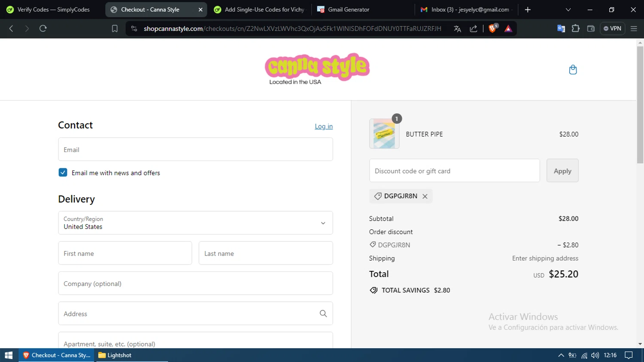Click the Checkout - Canna Style taskbar button

pos(56,355)
